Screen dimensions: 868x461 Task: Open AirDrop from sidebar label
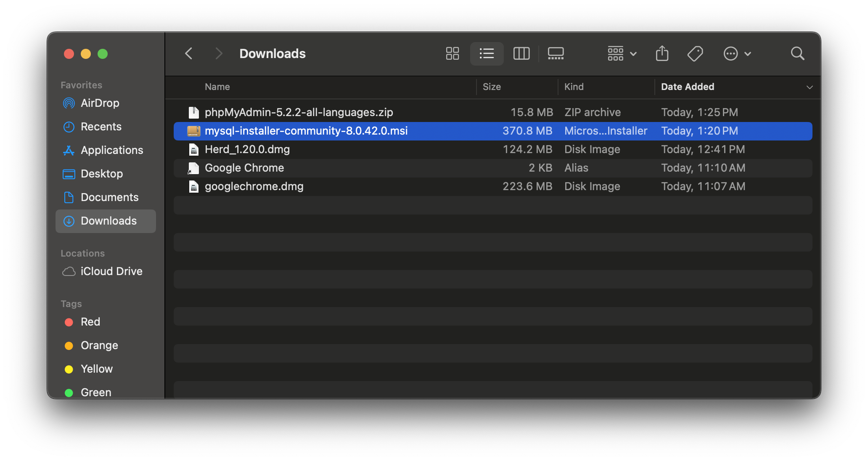click(100, 103)
